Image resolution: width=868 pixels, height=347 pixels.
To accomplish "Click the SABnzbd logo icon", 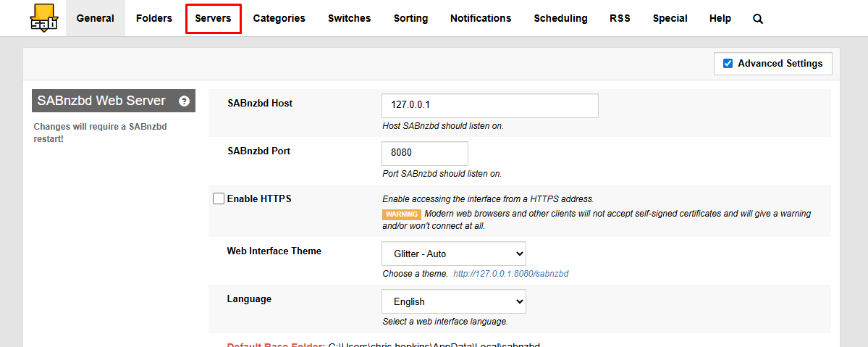I will pyautogui.click(x=44, y=18).
